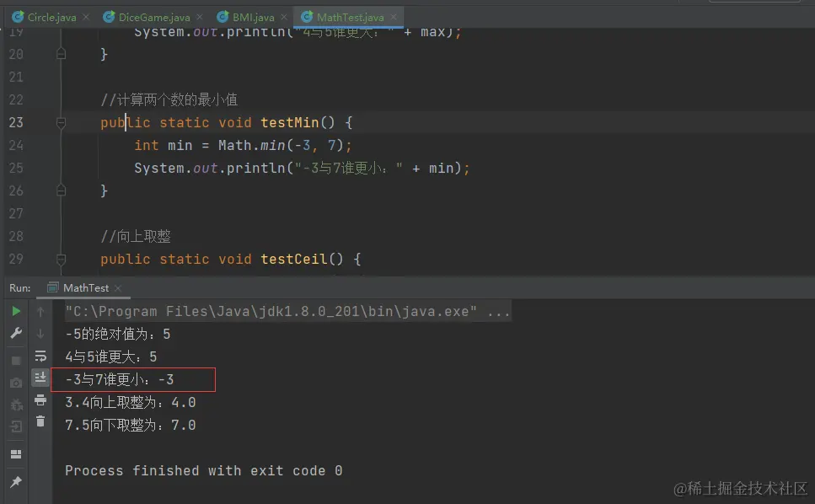This screenshot has height=504, width=815.
Task: Click the testCeil method name
Action: (293, 260)
